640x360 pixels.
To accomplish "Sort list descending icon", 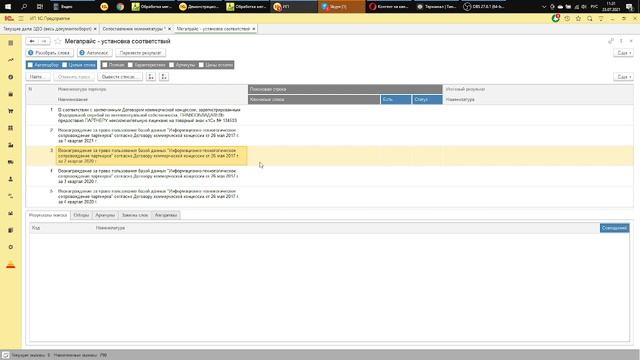I will (x=164, y=77).
